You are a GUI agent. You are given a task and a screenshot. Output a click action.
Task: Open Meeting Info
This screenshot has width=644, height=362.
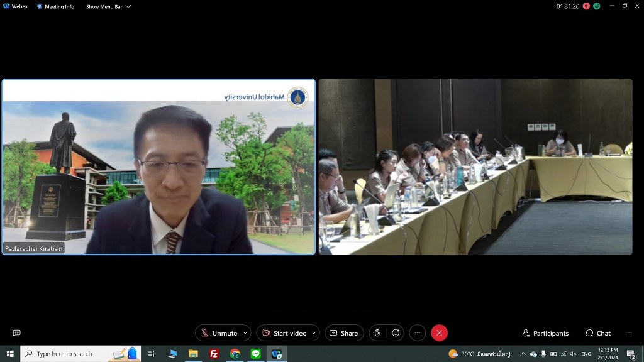coord(55,6)
